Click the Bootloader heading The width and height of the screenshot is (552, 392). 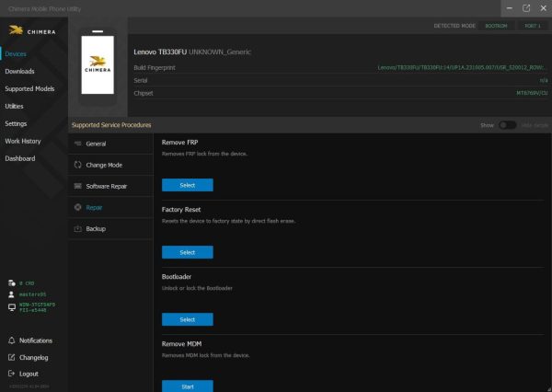tap(177, 277)
